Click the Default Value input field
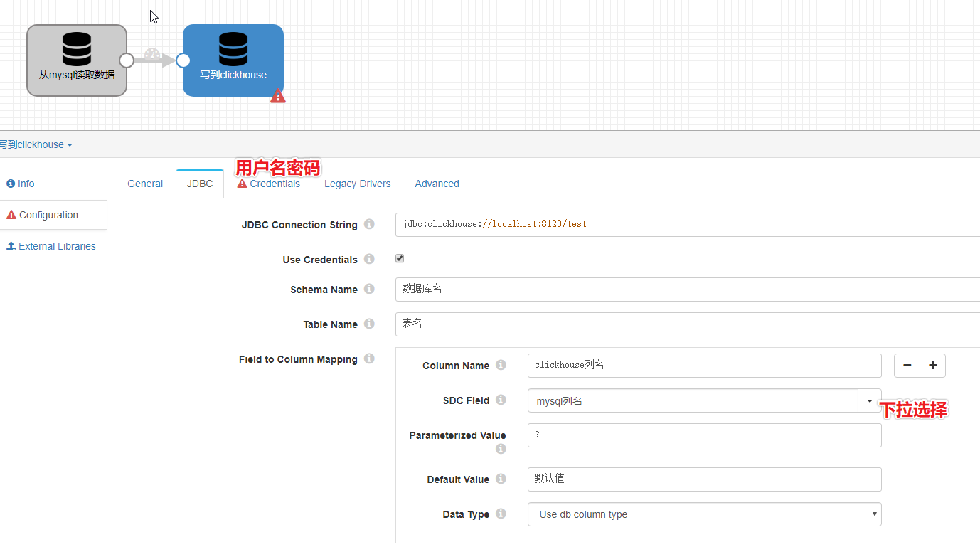This screenshot has height=552, width=980. tap(704, 479)
